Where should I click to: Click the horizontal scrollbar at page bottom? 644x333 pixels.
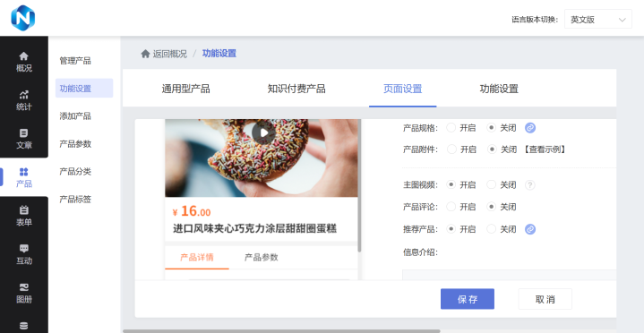tap(281, 331)
